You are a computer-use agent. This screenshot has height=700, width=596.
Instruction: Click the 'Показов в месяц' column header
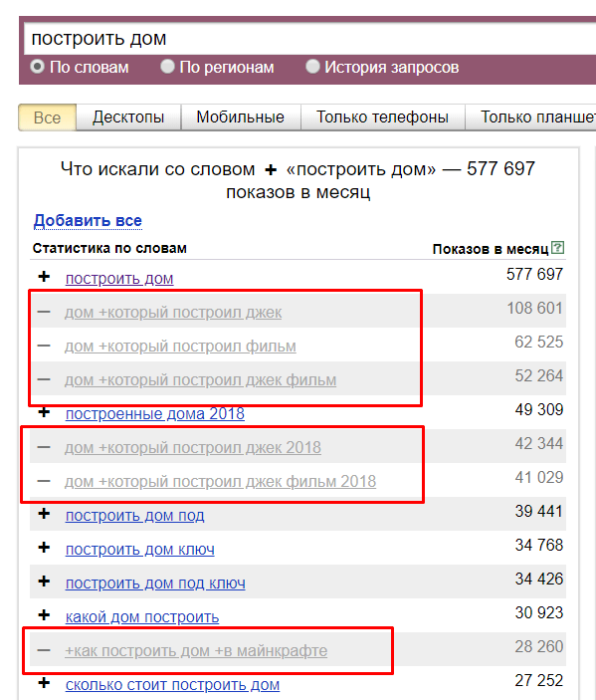tap(491, 249)
